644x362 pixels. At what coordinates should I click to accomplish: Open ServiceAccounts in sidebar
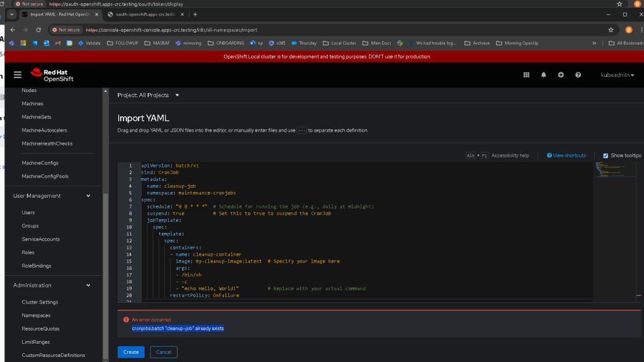[41, 239]
